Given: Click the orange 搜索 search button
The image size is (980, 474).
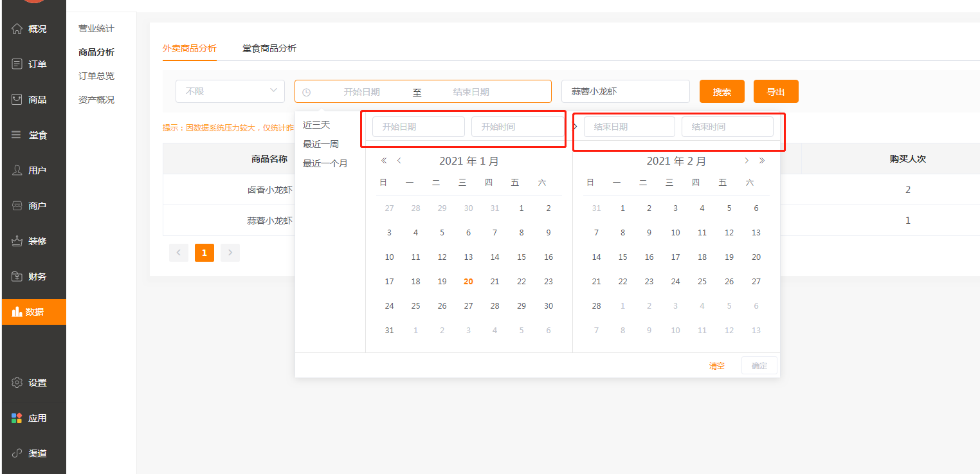Looking at the screenshot, I should tap(722, 91).
